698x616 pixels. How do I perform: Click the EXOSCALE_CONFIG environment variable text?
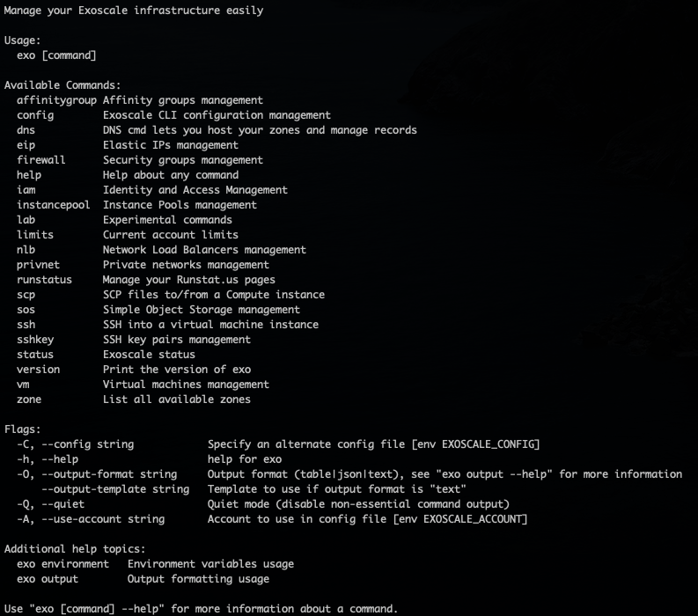pos(489,444)
